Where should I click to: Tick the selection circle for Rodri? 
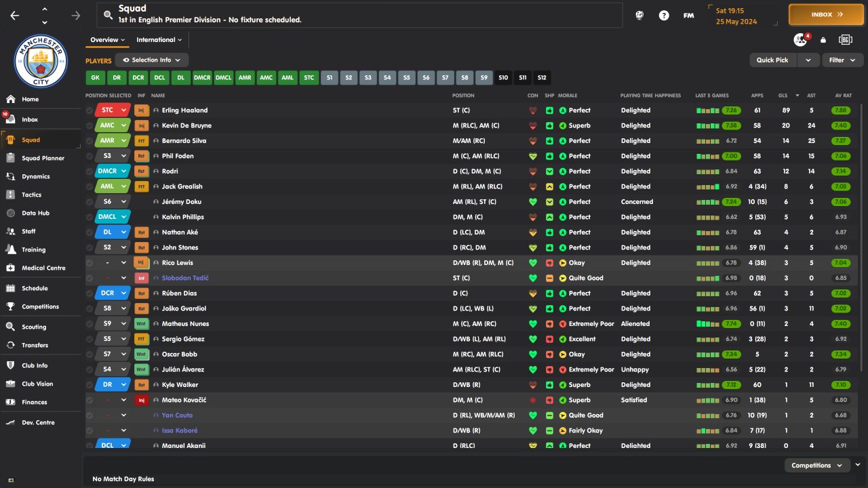90,171
